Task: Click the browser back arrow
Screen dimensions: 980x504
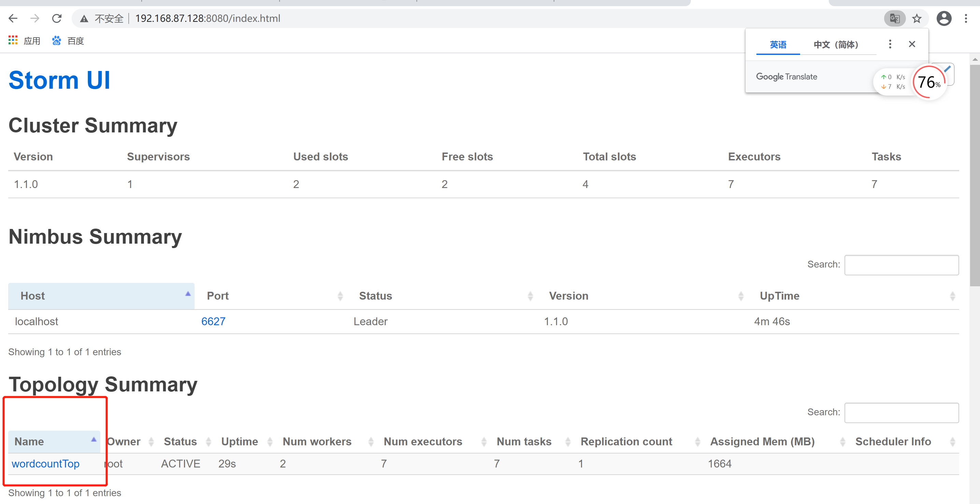Action: (13, 18)
